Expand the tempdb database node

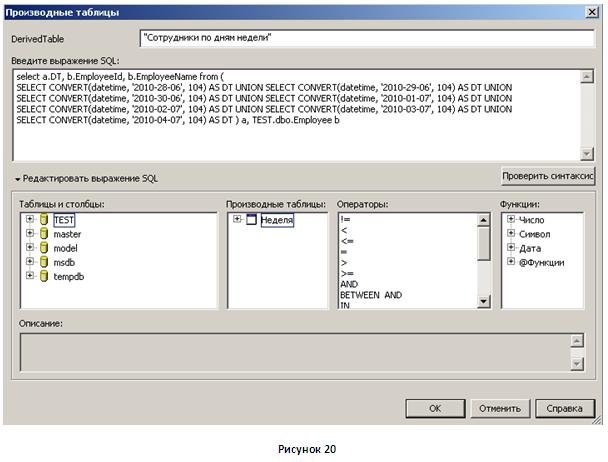(x=30, y=275)
